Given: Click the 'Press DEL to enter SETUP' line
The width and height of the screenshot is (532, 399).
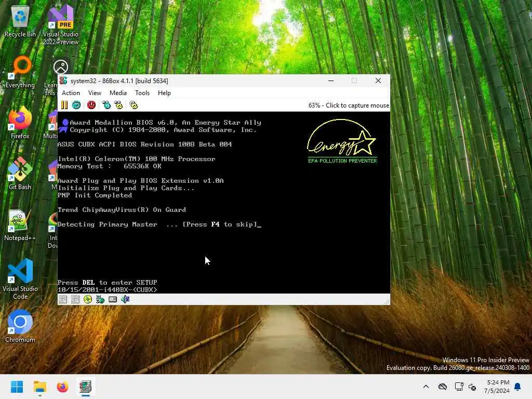Looking at the screenshot, I should [107, 282].
